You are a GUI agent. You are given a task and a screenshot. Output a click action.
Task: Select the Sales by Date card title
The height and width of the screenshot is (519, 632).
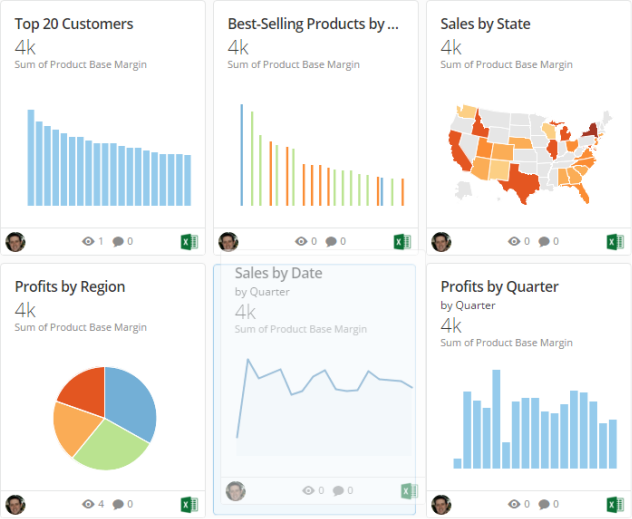point(279,273)
